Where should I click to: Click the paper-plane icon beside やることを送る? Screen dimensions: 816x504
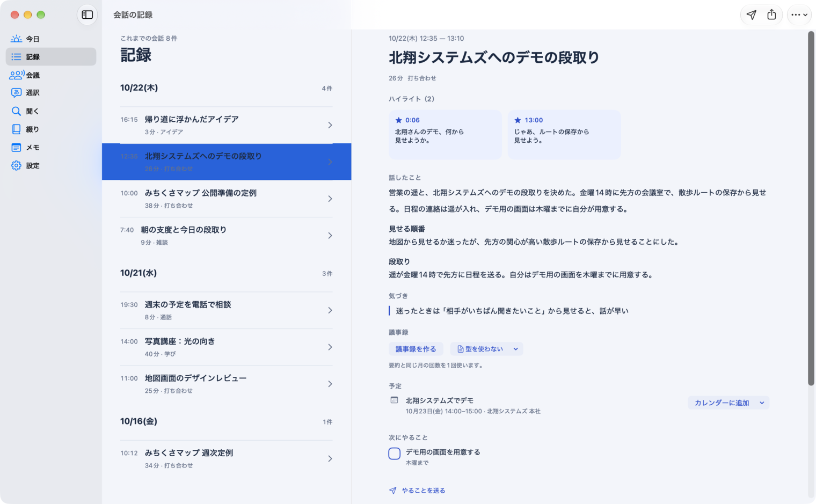[x=393, y=491]
